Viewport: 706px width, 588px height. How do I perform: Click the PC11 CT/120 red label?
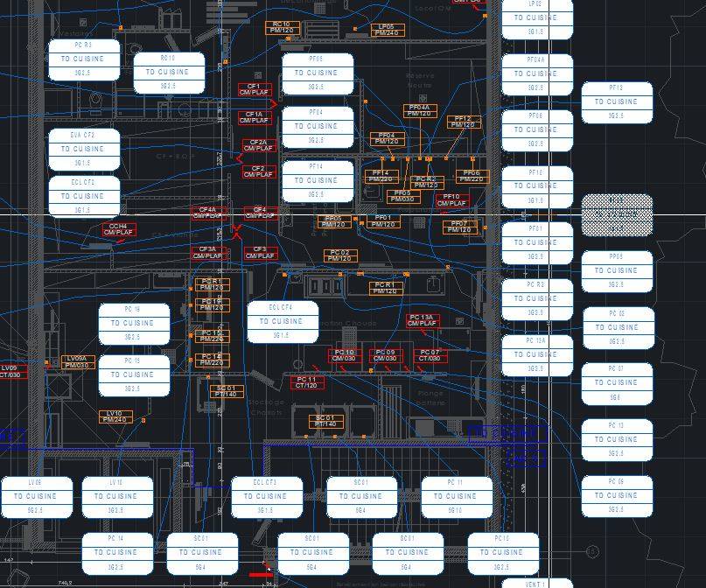[x=306, y=382]
